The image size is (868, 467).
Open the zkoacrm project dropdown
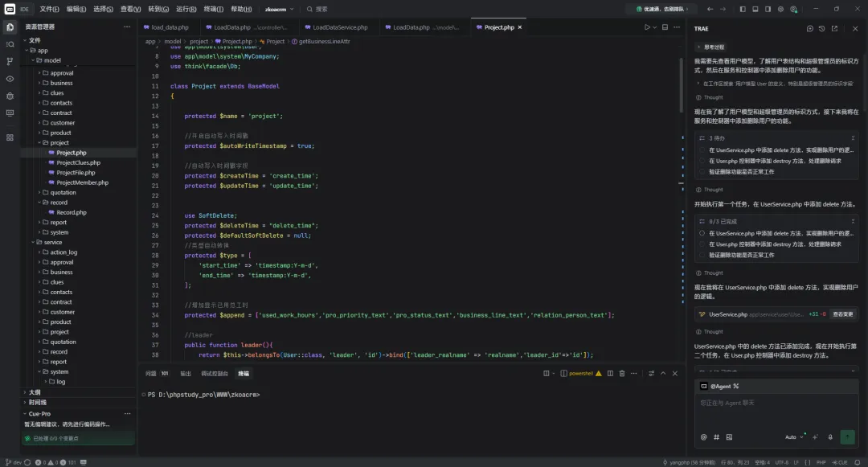(280, 10)
